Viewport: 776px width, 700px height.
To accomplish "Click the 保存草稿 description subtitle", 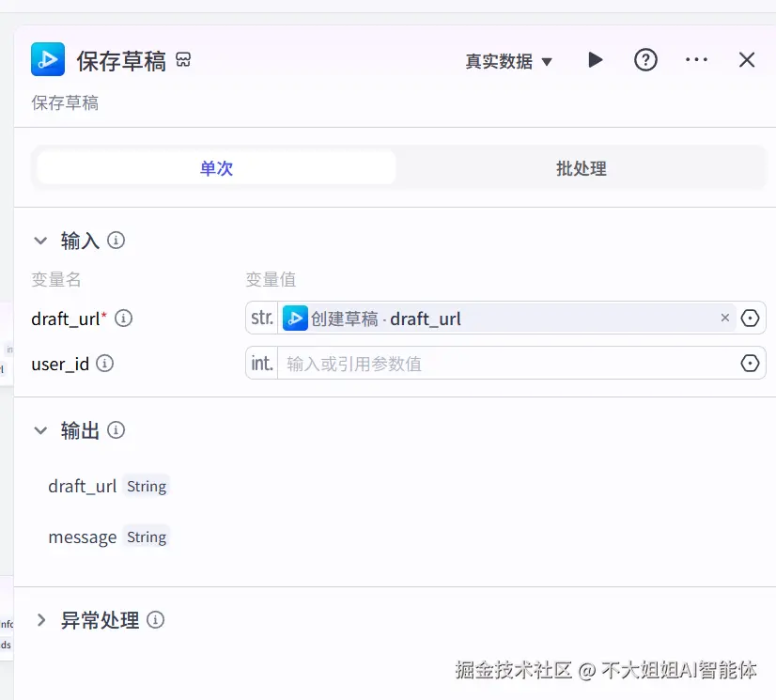I will [65, 103].
